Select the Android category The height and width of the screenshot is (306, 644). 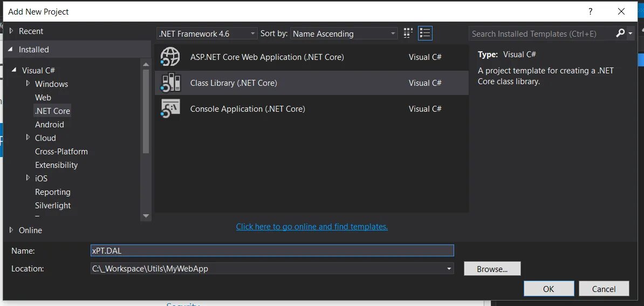[50, 125]
